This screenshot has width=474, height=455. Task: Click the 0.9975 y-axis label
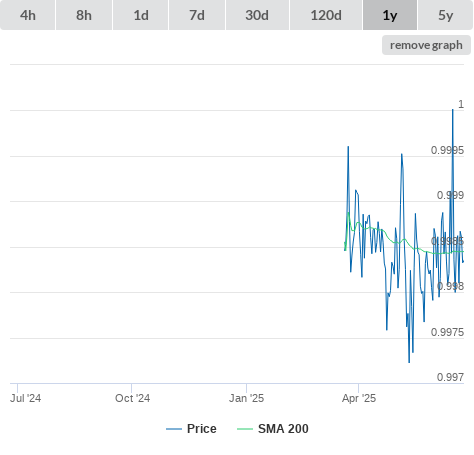447,332
